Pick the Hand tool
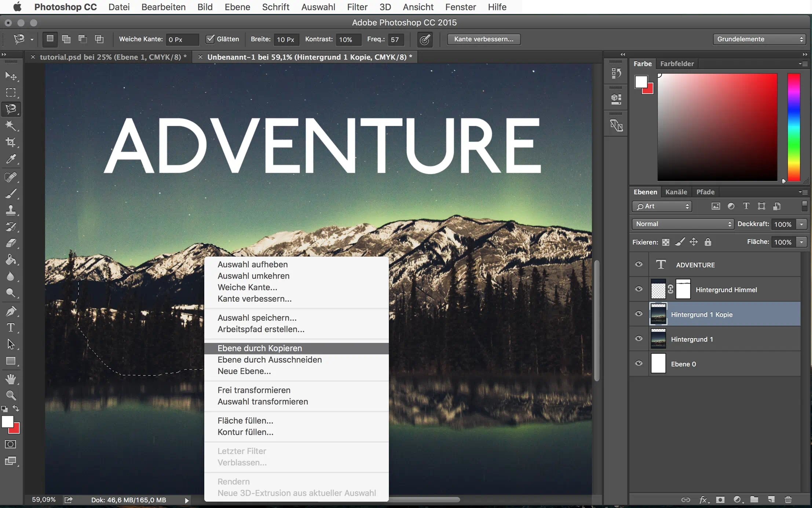The width and height of the screenshot is (812, 508). pos(11,379)
